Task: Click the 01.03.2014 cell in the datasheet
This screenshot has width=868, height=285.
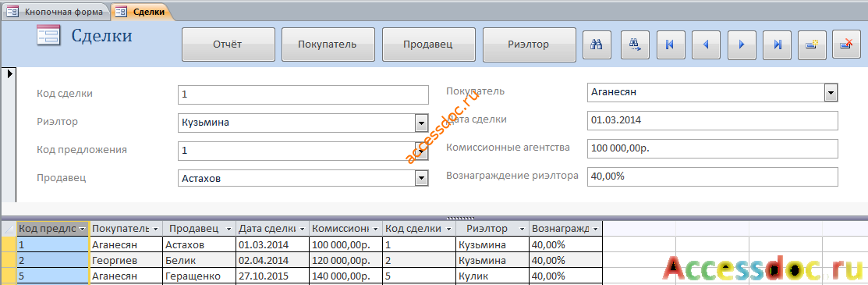Action: pyautogui.click(x=273, y=244)
